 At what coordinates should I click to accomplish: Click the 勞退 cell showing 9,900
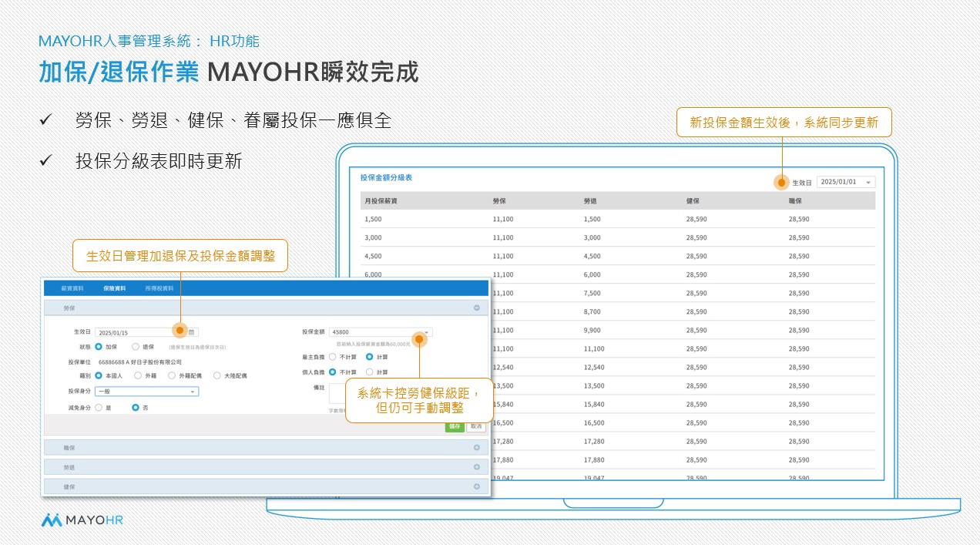click(592, 330)
